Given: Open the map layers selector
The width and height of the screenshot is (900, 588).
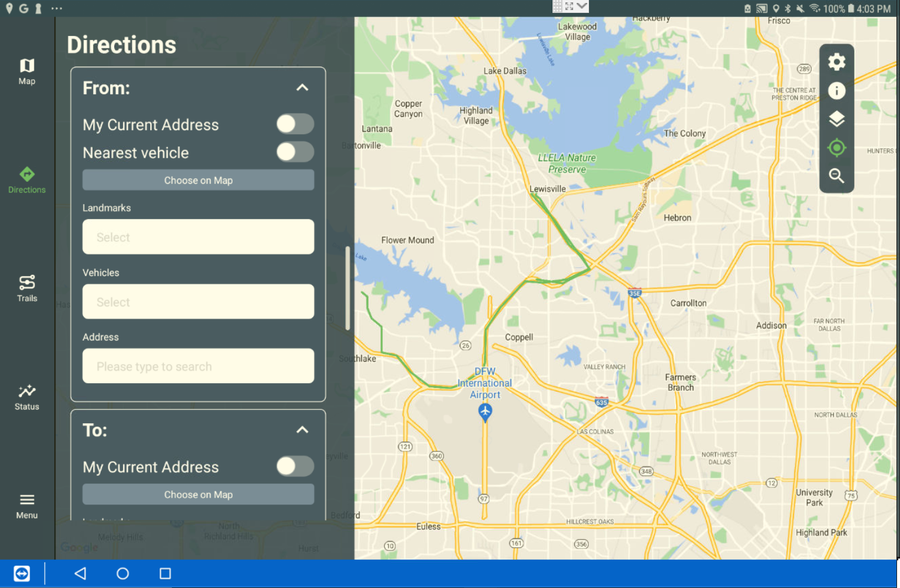Looking at the screenshot, I should pos(837,119).
